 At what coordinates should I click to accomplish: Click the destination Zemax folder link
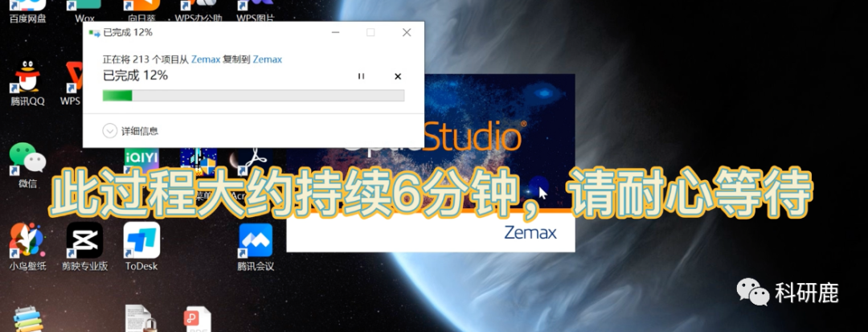pos(267,59)
